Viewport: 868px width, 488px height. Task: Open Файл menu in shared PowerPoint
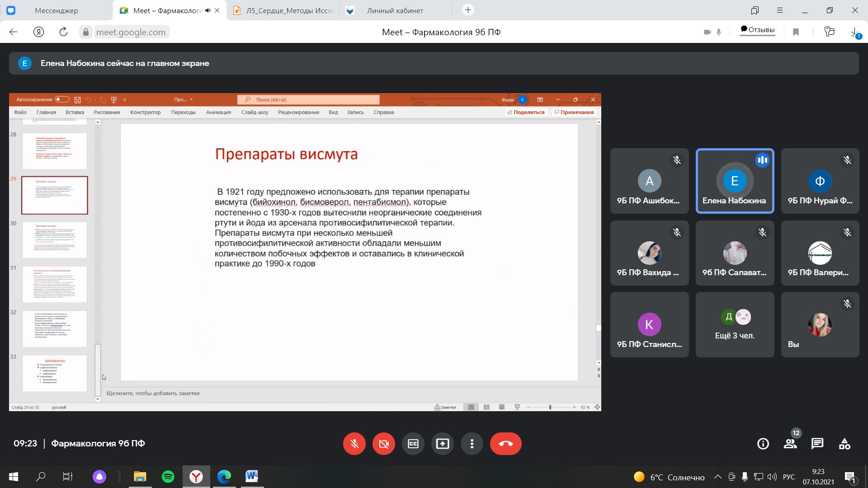(20, 112)
